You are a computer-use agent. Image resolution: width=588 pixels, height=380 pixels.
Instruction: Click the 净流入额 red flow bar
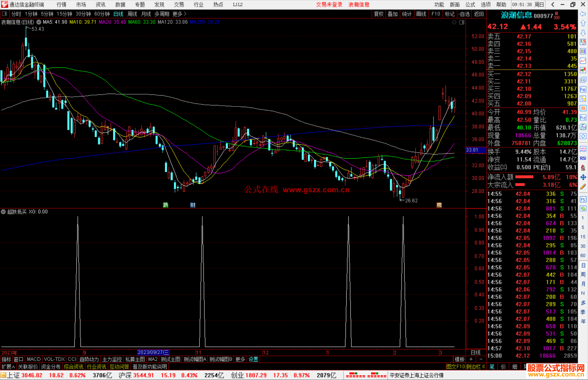coord(524,177)
